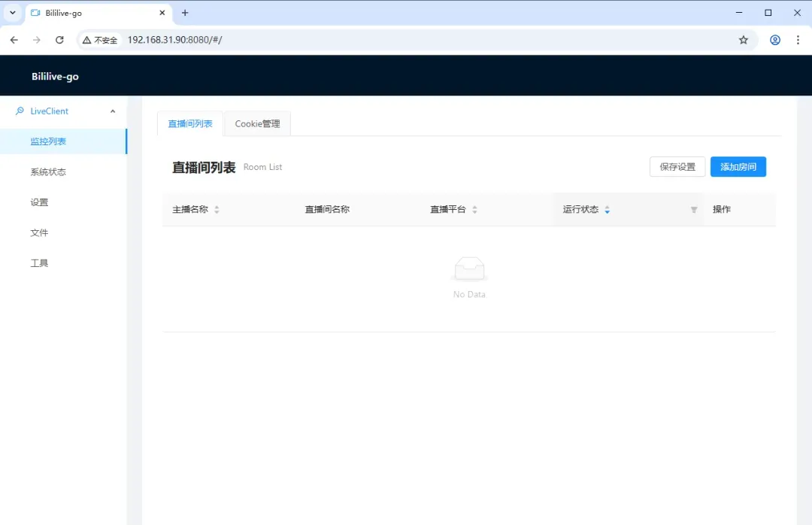Image resolution: width=812 pixels, height=525 pixels.
Task: Toggle sorting on 主播名称 column
Action: [x=217, y=209]
